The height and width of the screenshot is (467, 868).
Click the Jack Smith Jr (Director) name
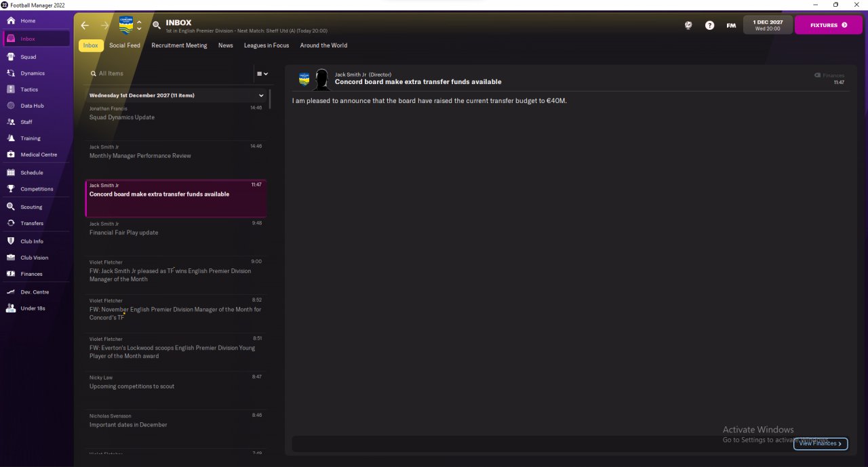[363, 75]
